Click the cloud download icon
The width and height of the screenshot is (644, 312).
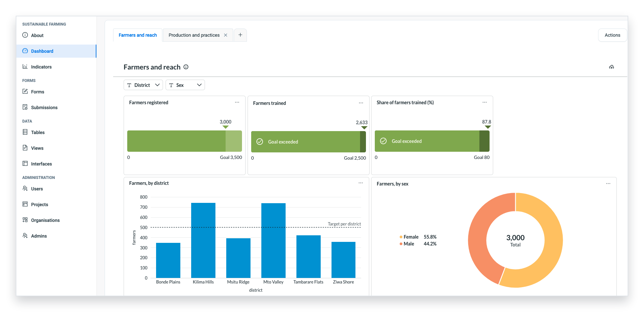pos(612,67)
